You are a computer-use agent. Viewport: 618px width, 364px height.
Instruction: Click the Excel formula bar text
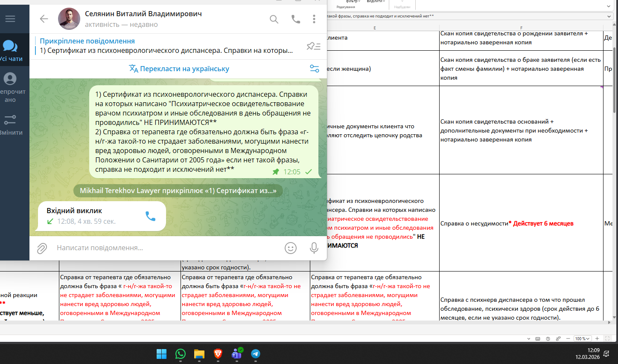coord(380,16)
